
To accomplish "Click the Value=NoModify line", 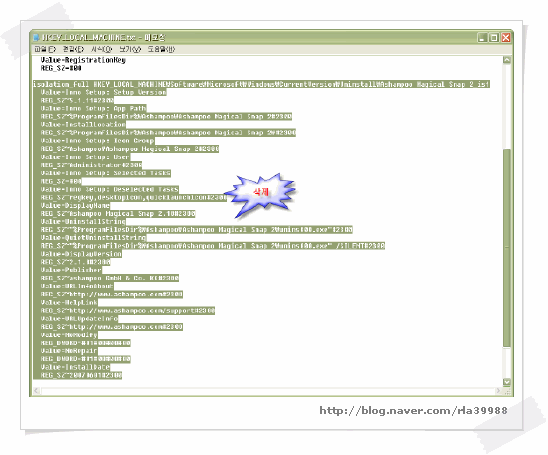I will pos(69,335).
